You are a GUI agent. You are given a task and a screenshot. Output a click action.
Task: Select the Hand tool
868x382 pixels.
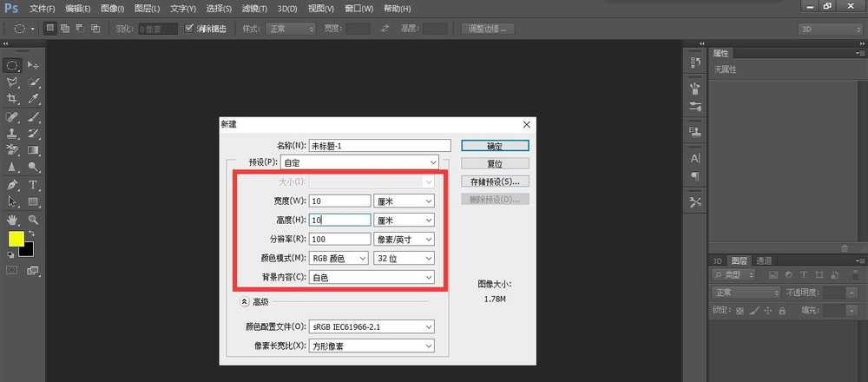pyautogui.click(x=12, y=220)
